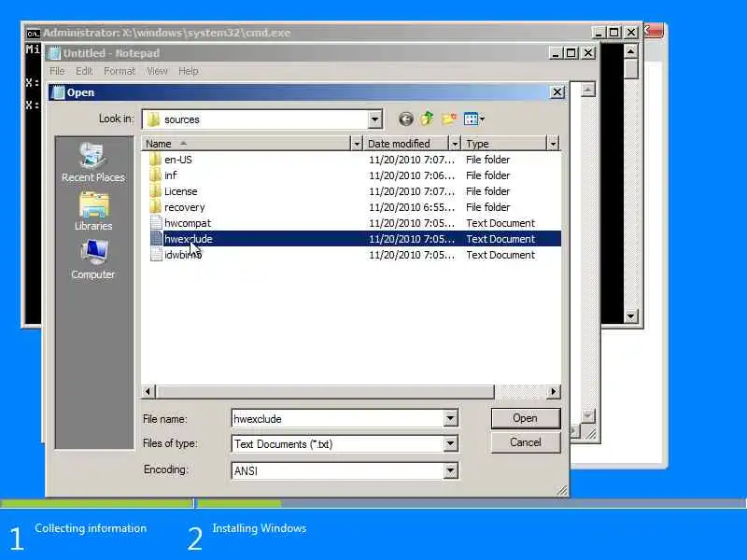Image resolution: width=747 pixels, height=560 pixels.
Task: Click the Open button
Action: (525, 418)
